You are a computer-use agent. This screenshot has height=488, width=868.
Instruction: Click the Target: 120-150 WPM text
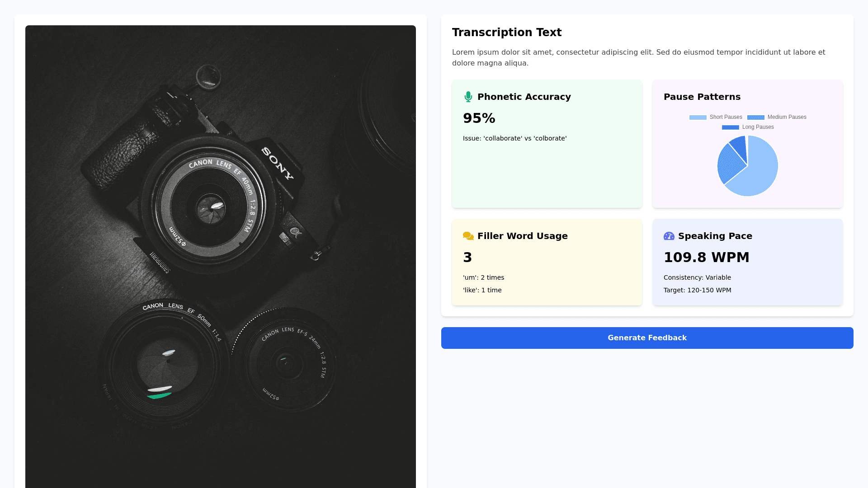coord(697,290)
